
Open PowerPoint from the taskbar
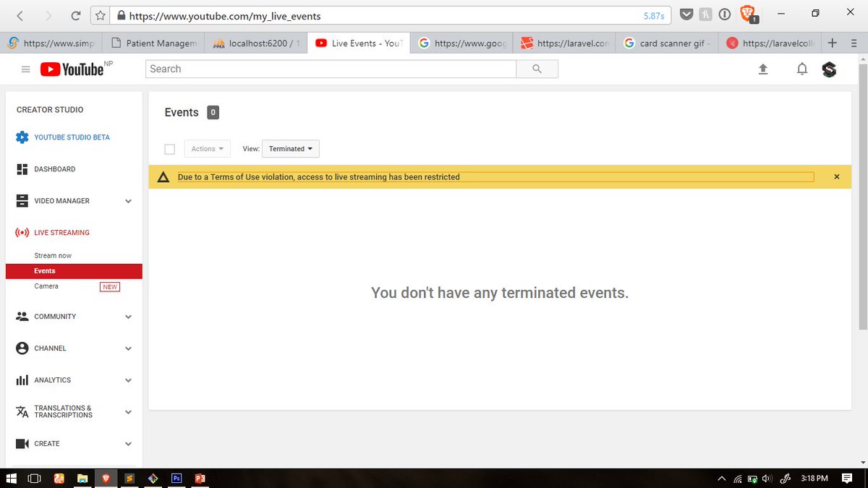200,479
